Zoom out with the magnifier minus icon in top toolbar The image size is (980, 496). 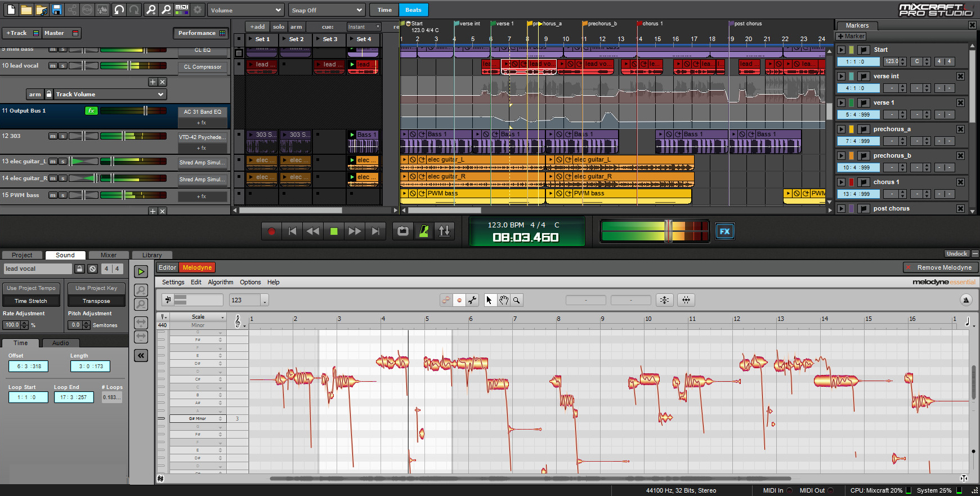tap(166, 10)
